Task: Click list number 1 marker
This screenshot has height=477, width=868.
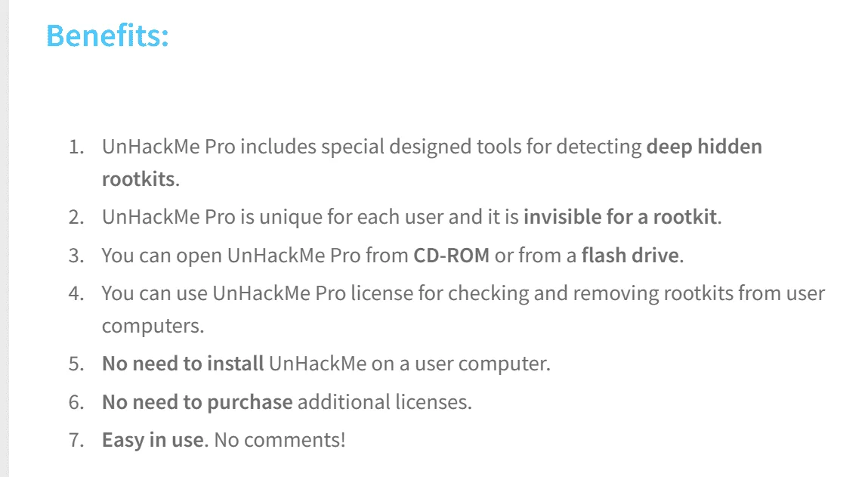Action: [x=76, y=147]
